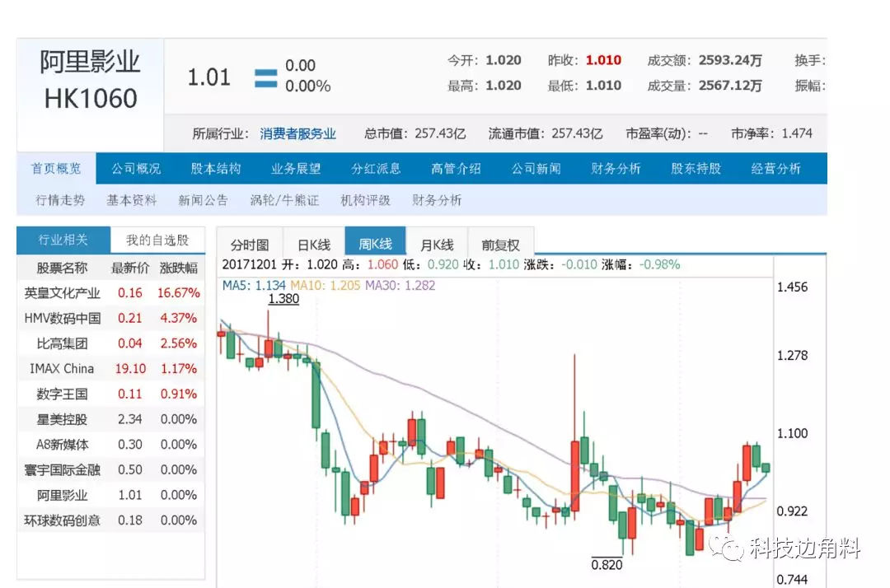Click the MA10: 1.205 indicator label

[326, 286]
